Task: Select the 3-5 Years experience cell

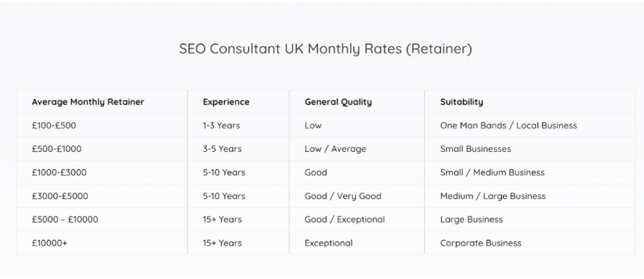Action: 221,149
